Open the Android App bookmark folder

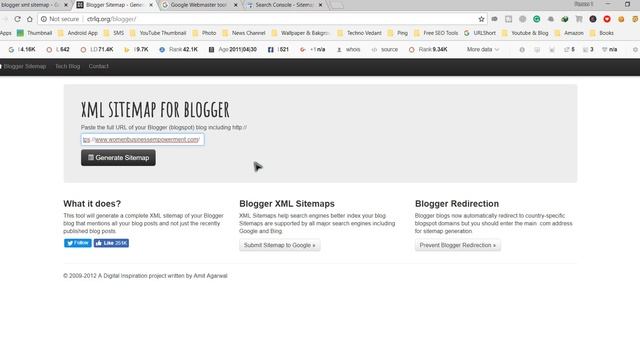coord(78,33)
